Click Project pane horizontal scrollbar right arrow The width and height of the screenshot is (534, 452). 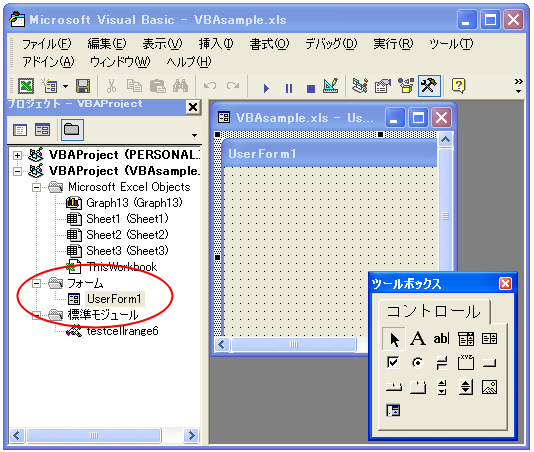point(191,435)
